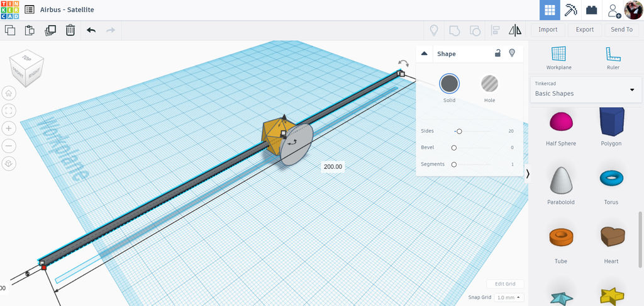Open the Snap Grid 1.0 mm dropdown
Screen dimensions: 644x306
pos(509,297)
